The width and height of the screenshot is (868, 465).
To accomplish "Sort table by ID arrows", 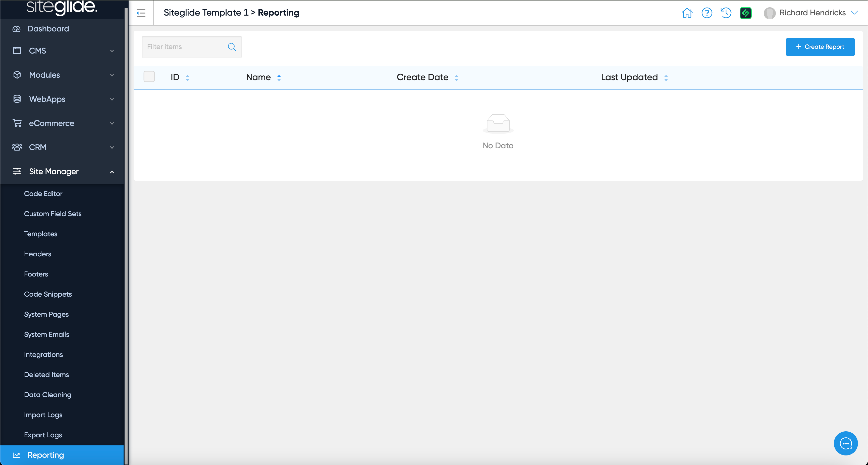I will (x=188, y=78).
